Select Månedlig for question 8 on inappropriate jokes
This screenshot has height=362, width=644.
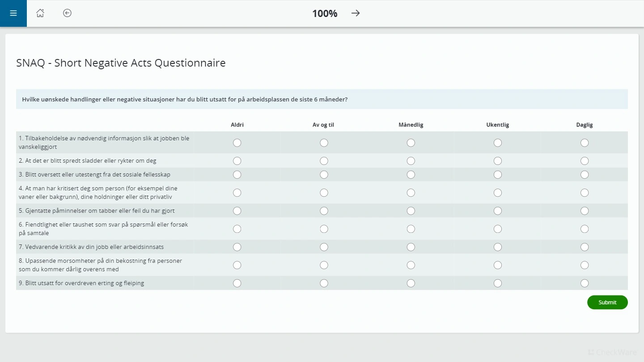(411, 265)
